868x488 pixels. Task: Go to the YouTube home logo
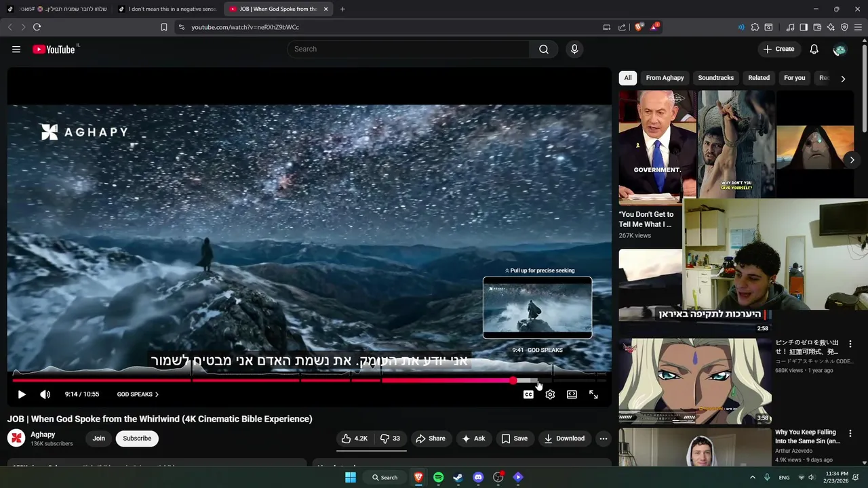(x=54, y=49)
